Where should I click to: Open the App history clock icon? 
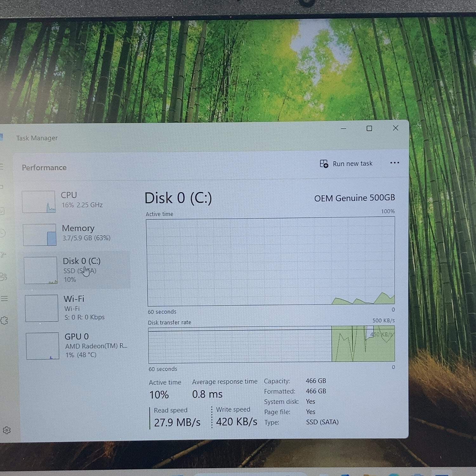(x=3, y=233)
